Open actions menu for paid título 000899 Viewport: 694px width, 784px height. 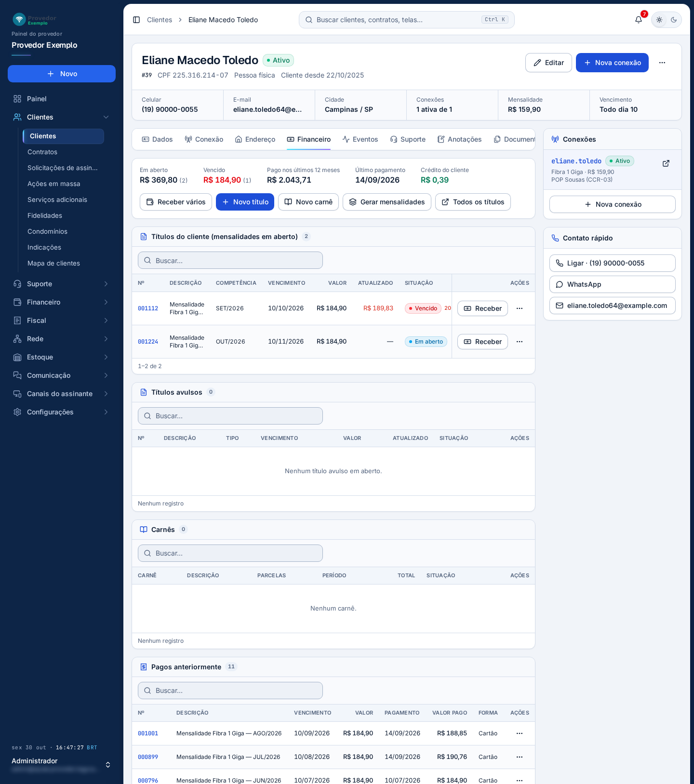pos(520,757)
